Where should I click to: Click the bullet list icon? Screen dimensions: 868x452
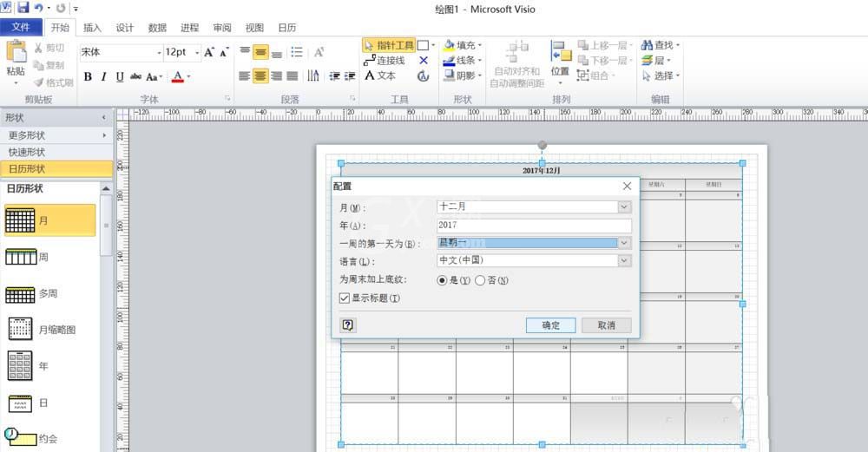tap(297, 52)
